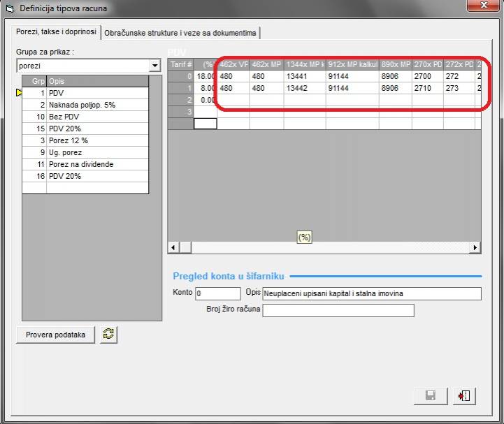
Task: Choose the Bez PDV entry
Action: (96, 117)
